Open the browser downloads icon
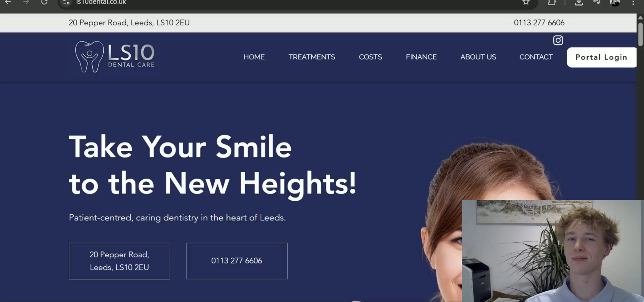 pos(579,2)
